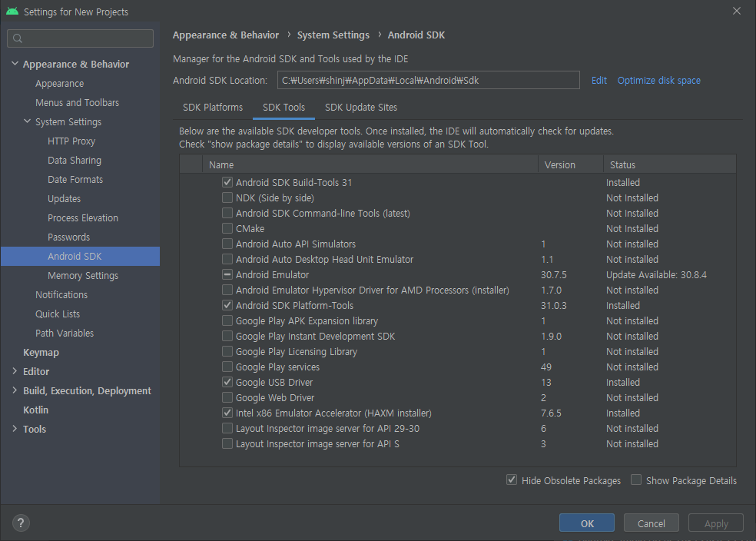The height and width of the screenshot is (541, 756).
Task: Expand the Editor section arrow
Action: pyautogui.click(x=15, y=371)
